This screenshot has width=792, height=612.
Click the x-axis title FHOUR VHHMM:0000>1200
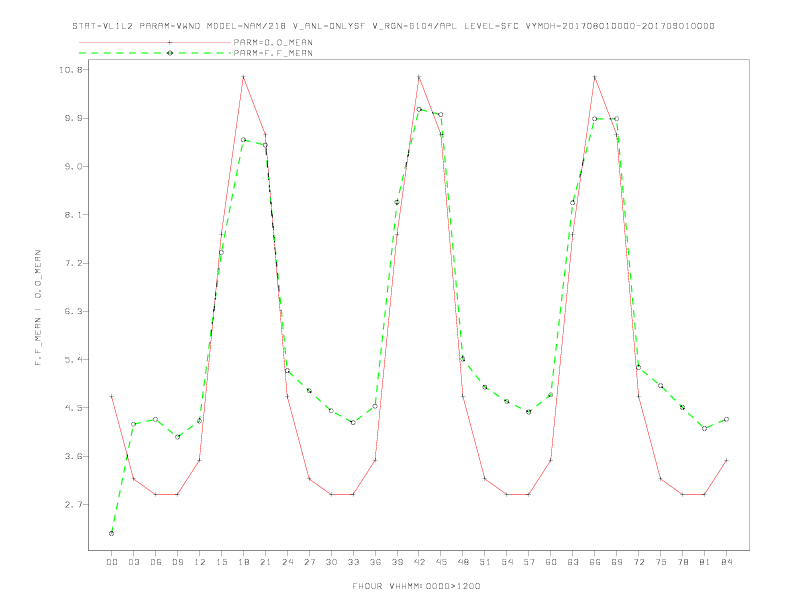[416, 586]
